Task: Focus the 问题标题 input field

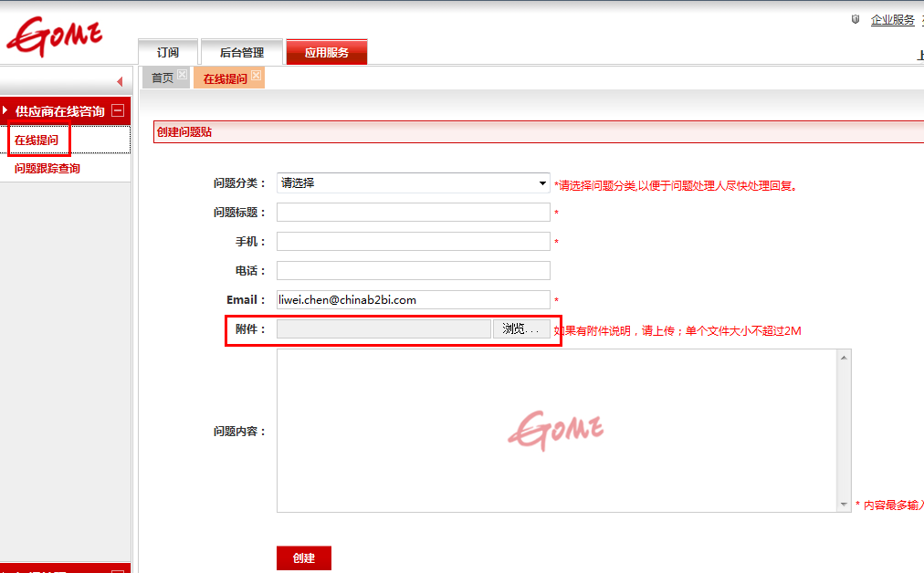Action: [413, 213]
